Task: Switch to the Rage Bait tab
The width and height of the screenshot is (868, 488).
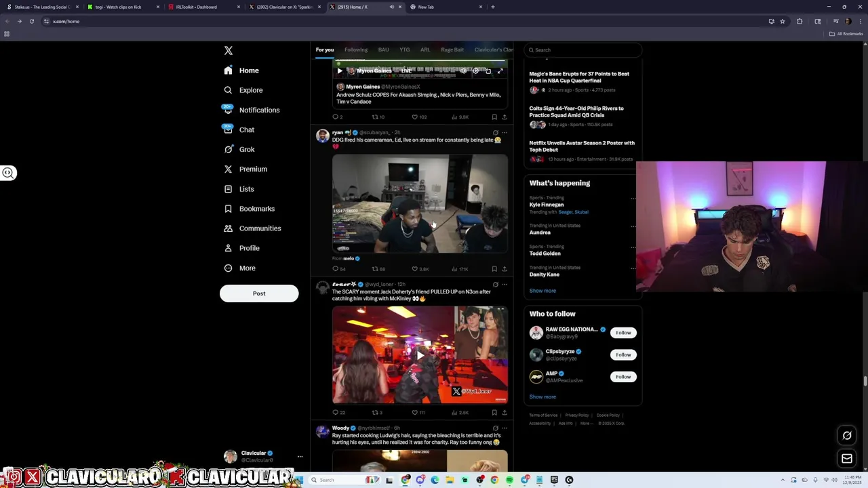Action: [x=452, y=49]
